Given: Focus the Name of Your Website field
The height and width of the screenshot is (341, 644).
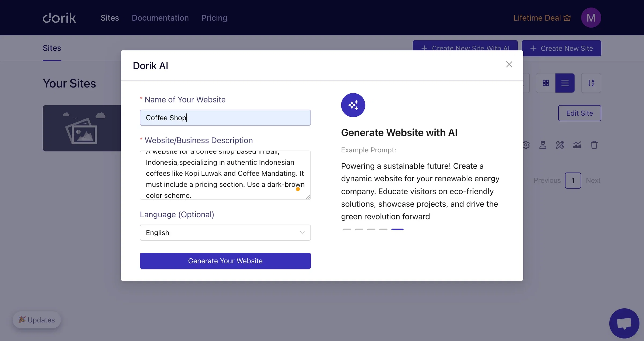Looking at the screenshot, I should tap(225, 118).
